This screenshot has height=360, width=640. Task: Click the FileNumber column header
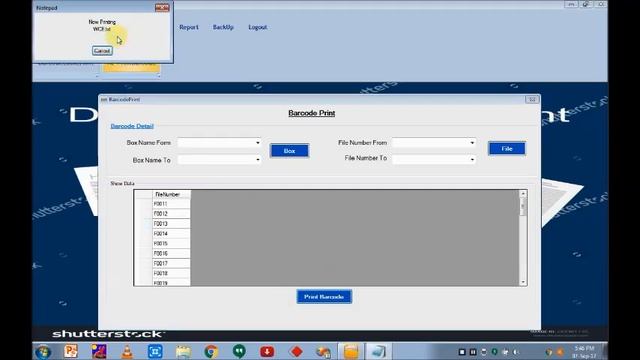tap(171, 194)
